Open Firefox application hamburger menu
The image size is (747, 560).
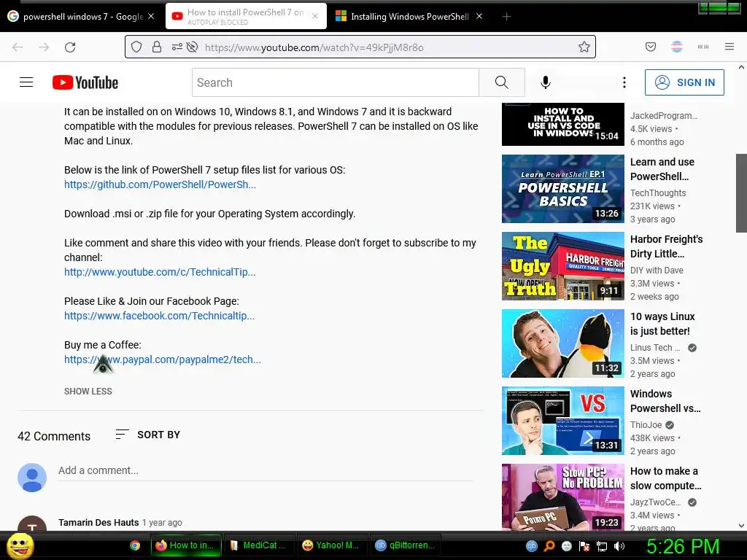(729, 47)
